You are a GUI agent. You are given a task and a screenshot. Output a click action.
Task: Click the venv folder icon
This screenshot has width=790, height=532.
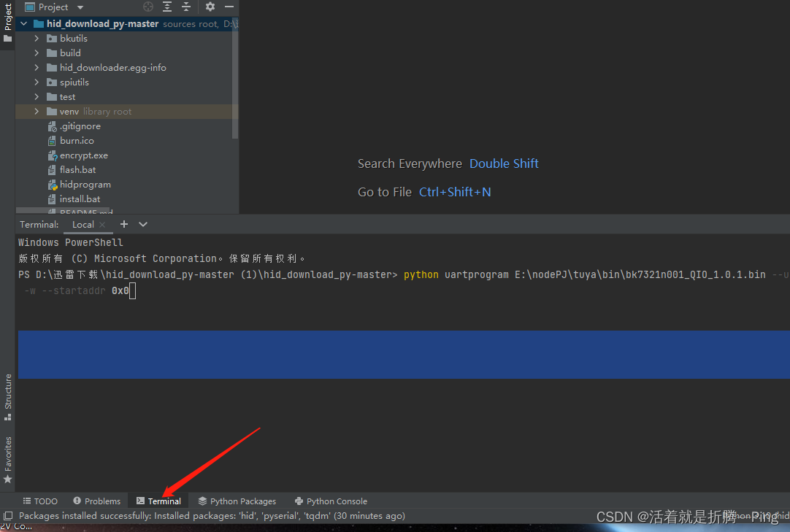51,112
